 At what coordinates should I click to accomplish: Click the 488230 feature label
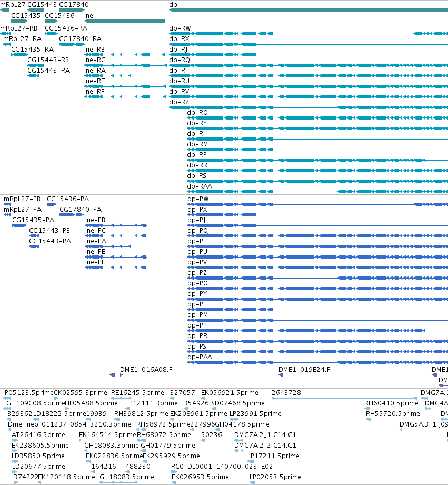tap(138, 467)
